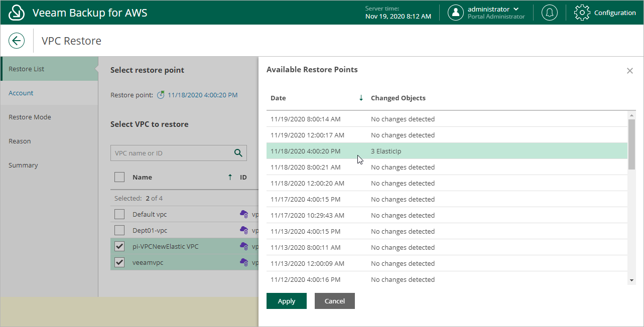
Task: Click the restore points scrollbar thumb
Action: (x=632, y=144)
